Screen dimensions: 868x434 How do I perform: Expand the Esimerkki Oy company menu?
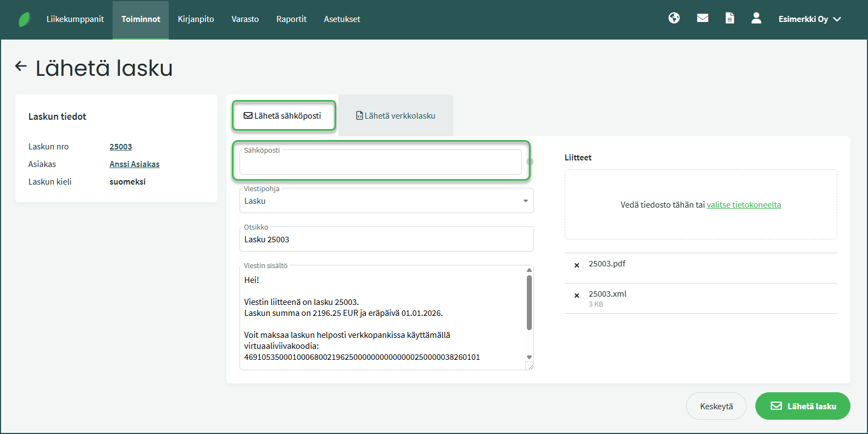[x=809, y=19]
